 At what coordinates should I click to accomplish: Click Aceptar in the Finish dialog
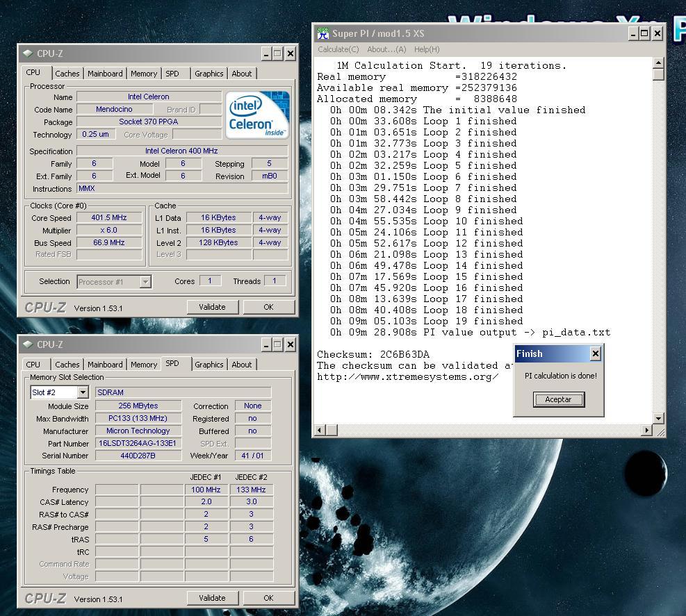(558, 399)
